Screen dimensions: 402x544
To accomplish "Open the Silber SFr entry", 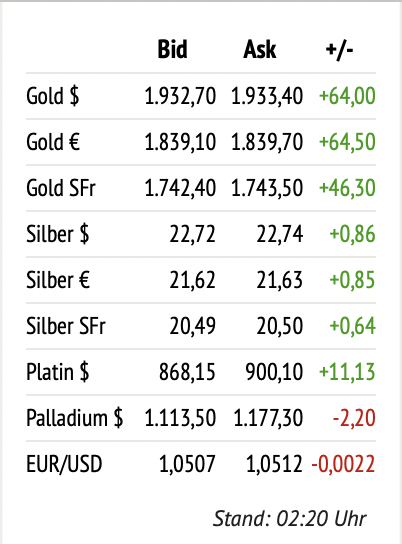I will [x=66, y=326].
